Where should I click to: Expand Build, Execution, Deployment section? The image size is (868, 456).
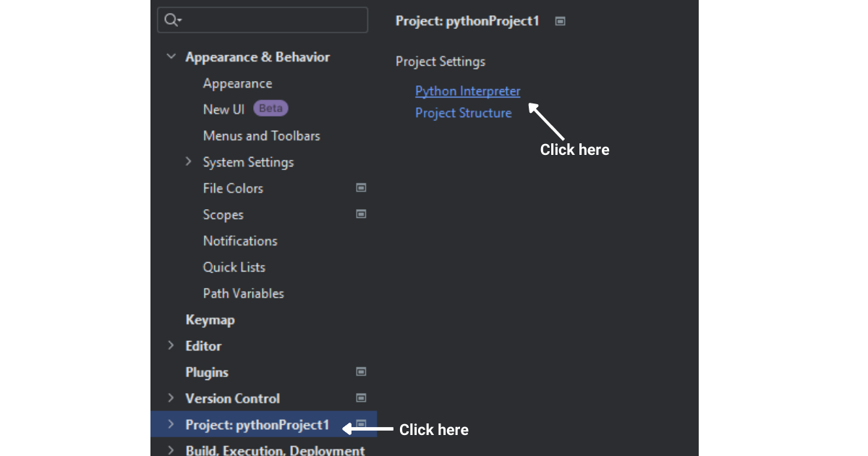pyautogui.click(x=171, y=450)
